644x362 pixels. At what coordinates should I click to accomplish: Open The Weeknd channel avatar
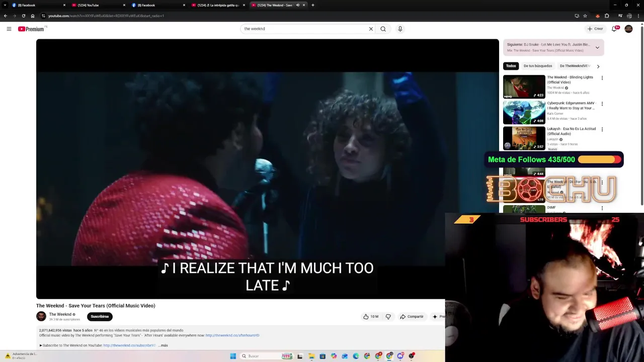pos(41,316)
